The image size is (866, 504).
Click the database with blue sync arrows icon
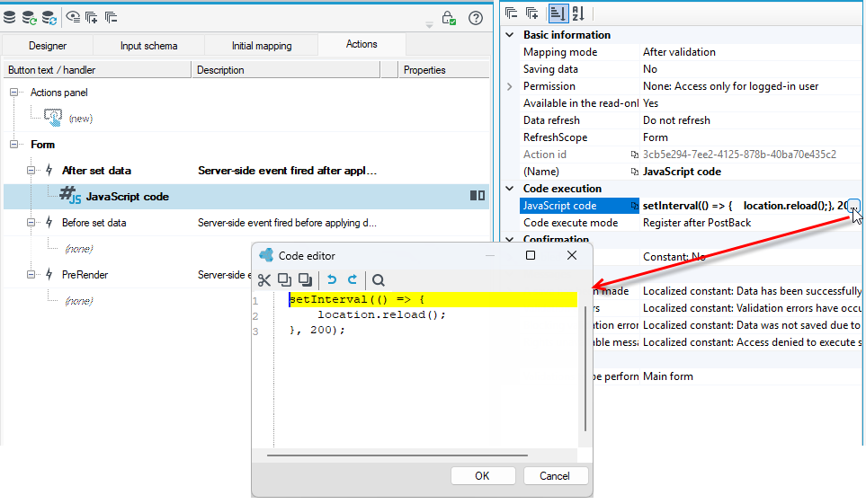49,17
